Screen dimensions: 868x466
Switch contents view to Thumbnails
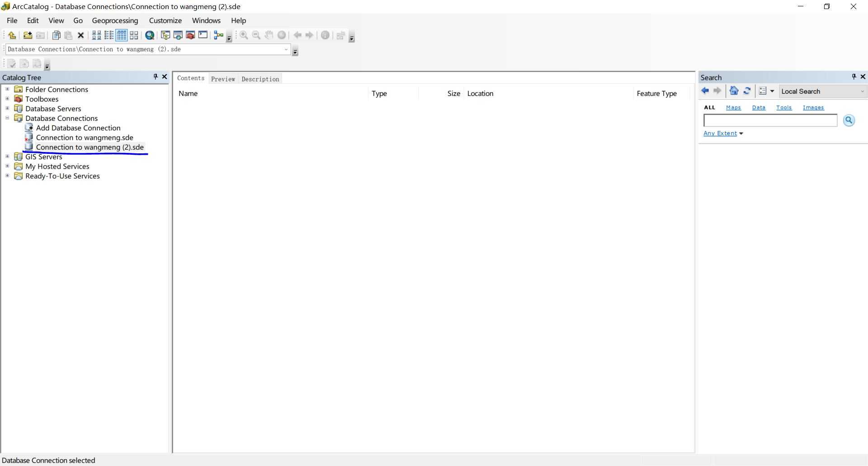click(134, 35)
